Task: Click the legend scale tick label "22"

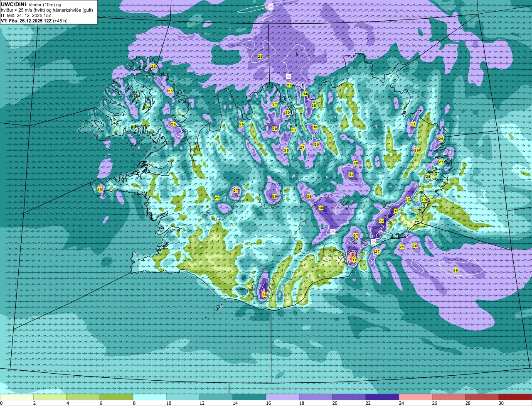Action: click(x=368, y=403)
